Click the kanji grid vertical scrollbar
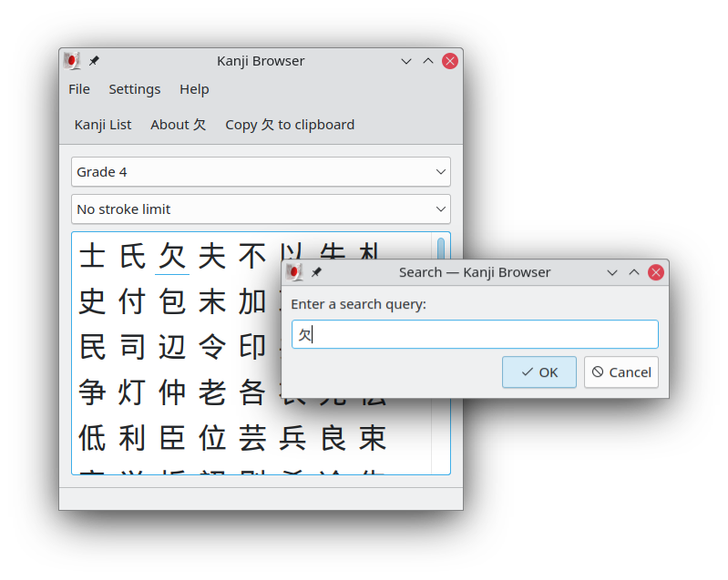Viewport: 728px width, 580px height. [x=441, y=250]
